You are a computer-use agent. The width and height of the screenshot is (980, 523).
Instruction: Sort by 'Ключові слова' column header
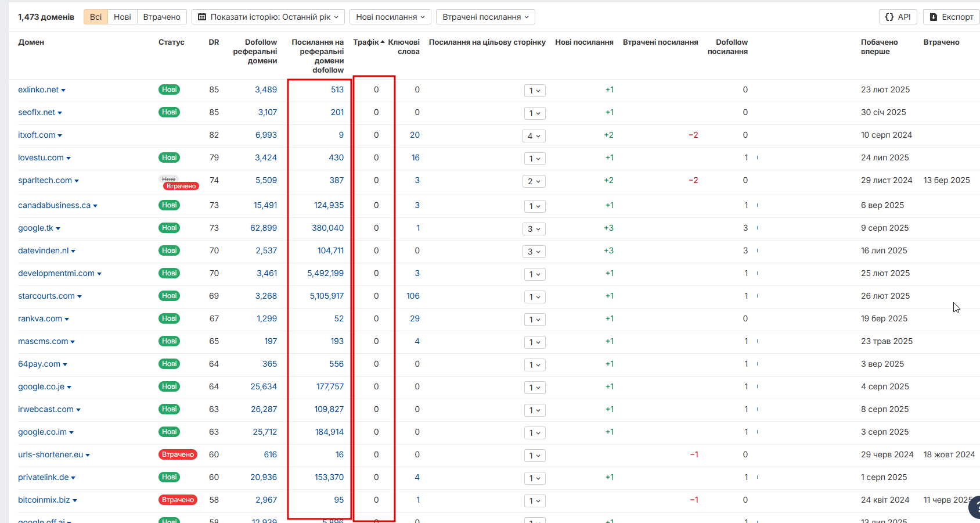[404, 46]
